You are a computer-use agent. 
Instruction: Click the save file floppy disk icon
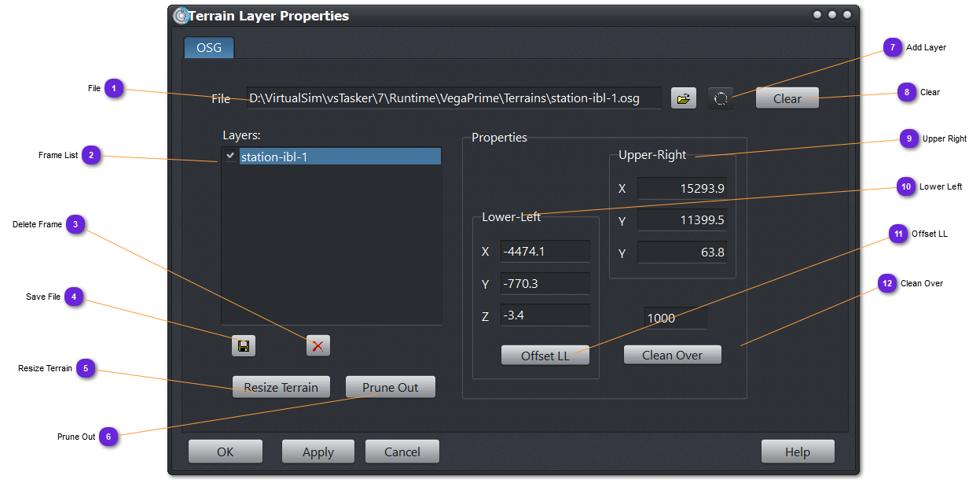click(244, 345)
